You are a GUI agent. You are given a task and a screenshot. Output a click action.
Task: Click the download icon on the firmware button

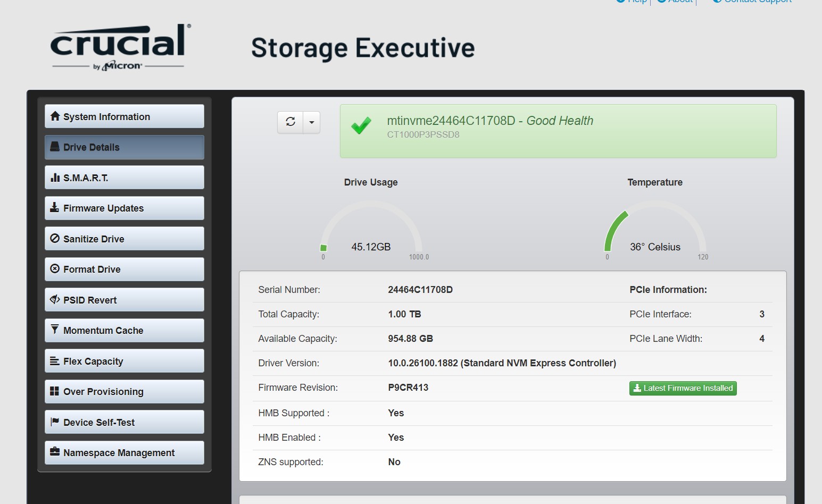pyautogui.click(x=637, y=388)
